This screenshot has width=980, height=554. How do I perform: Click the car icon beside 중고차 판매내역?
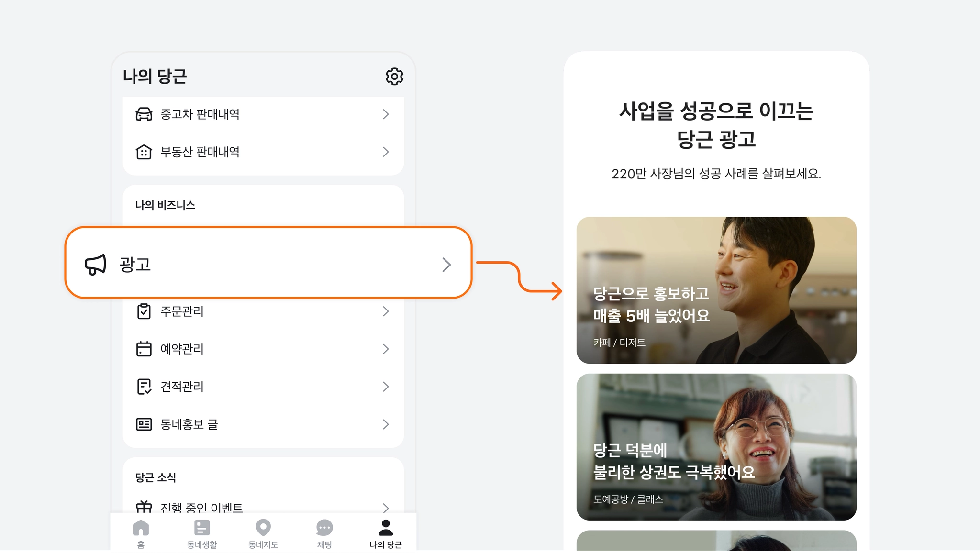click(144, 114)
